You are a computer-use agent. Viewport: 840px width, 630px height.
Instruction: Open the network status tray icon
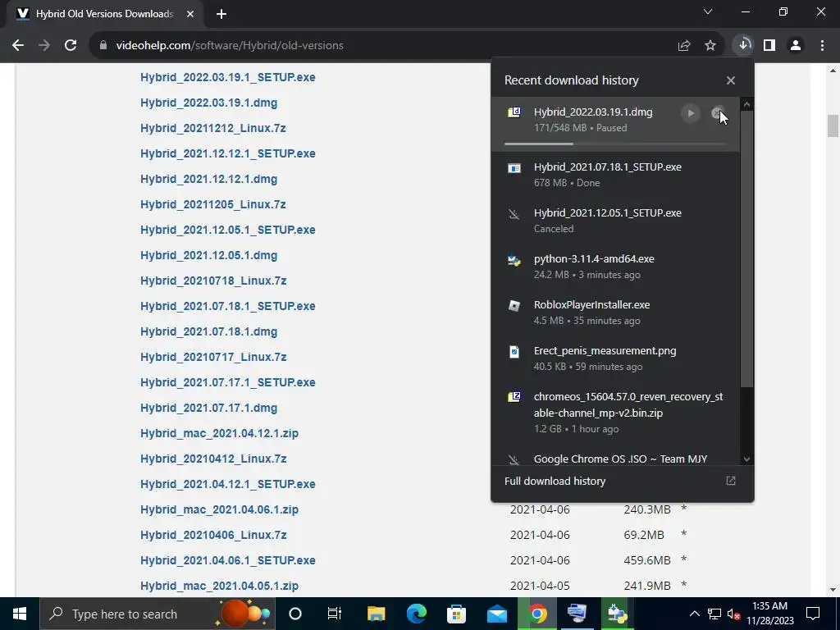click(714, 614)
